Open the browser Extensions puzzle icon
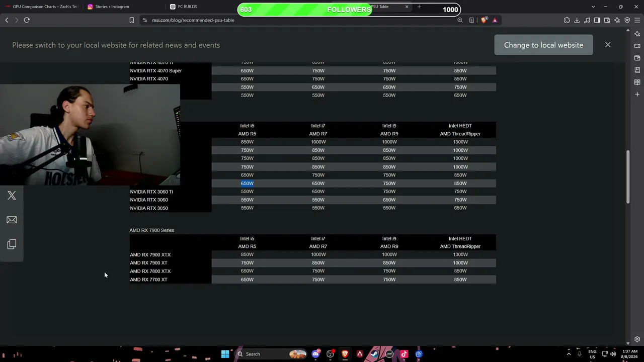The image size is (644, 362). [567, 20]
